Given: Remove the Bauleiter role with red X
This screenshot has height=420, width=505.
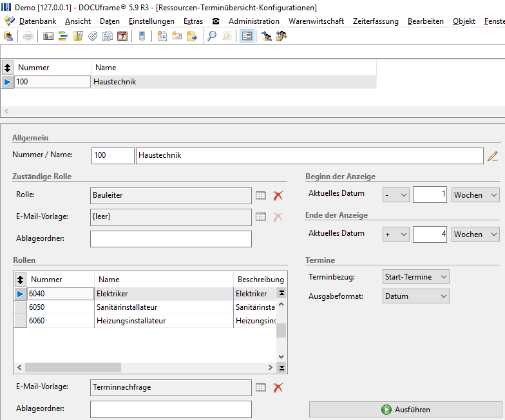Looking at the screenshot, I should coord(278,196).
